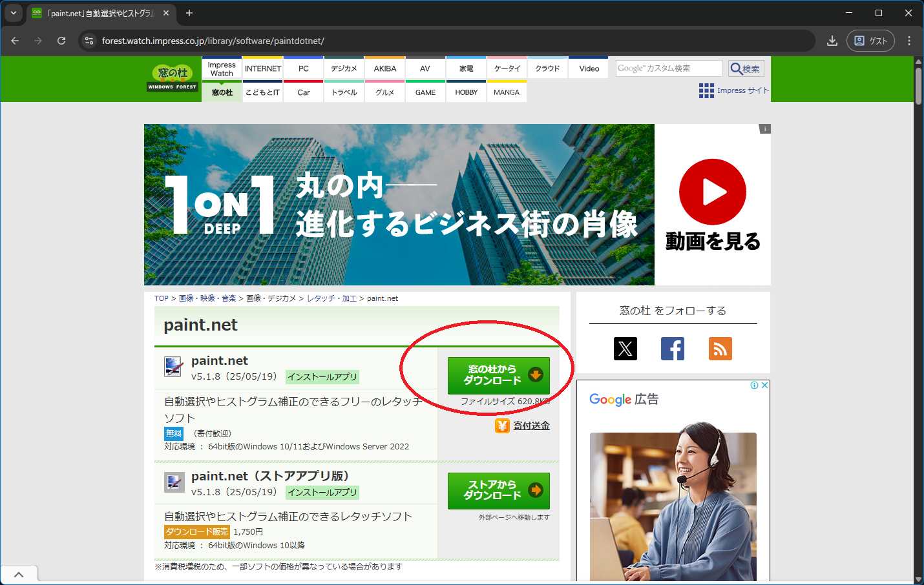Select 窓の杜 nav item in second row
Viewport: 924px width, 585px height.
pos(222,92)
